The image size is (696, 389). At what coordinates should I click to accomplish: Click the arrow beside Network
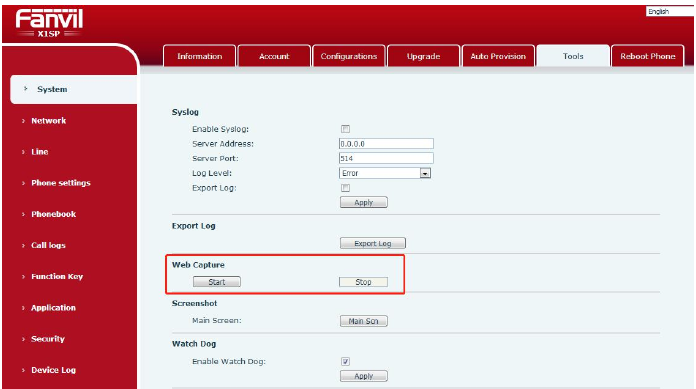[23, 121]
